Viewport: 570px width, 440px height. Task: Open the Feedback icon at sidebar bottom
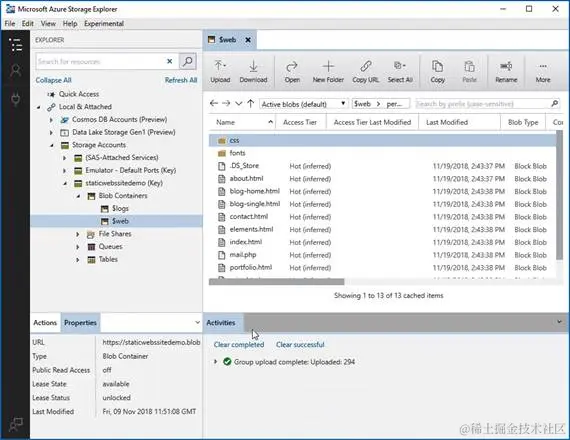click(x=16, y=424)
